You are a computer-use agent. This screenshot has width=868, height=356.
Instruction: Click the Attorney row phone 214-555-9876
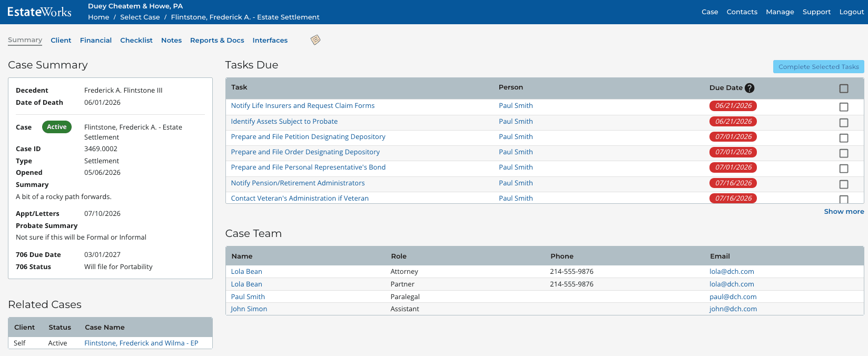[x=571, y=272]
